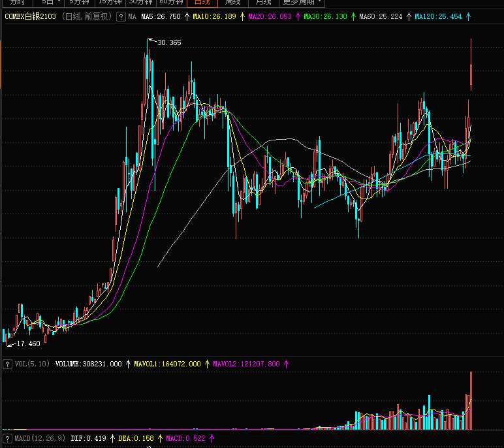Viewport: 504px width, 448px height.
Task: Expand the 更多周期 dropdown
Action: 302,3
